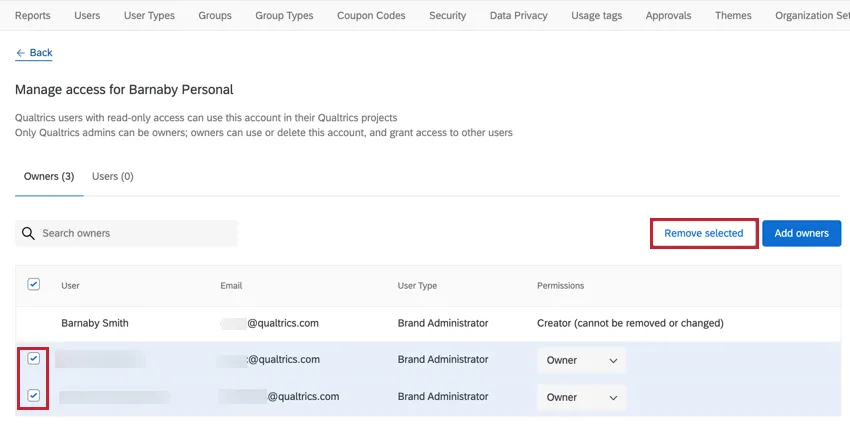Image resolution: width=850 pixels, height=425 pixels.
Task: Switch to the Users (0) tab
Action: 112,176
